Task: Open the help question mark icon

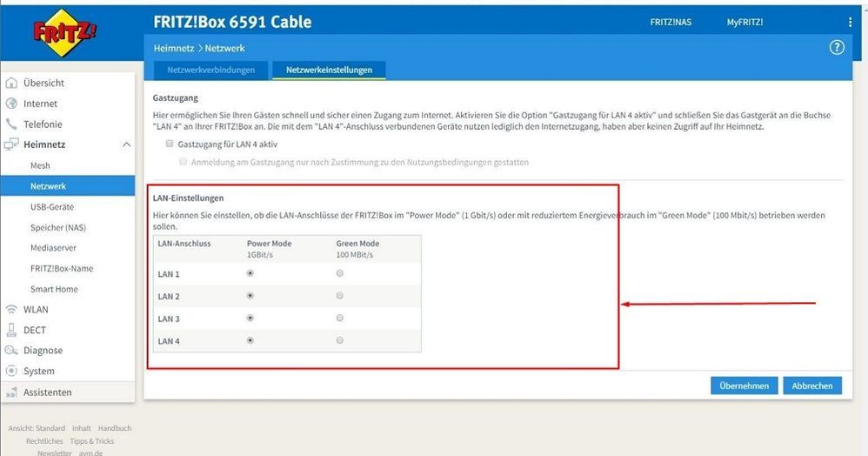Action: (x=837, y=48)
